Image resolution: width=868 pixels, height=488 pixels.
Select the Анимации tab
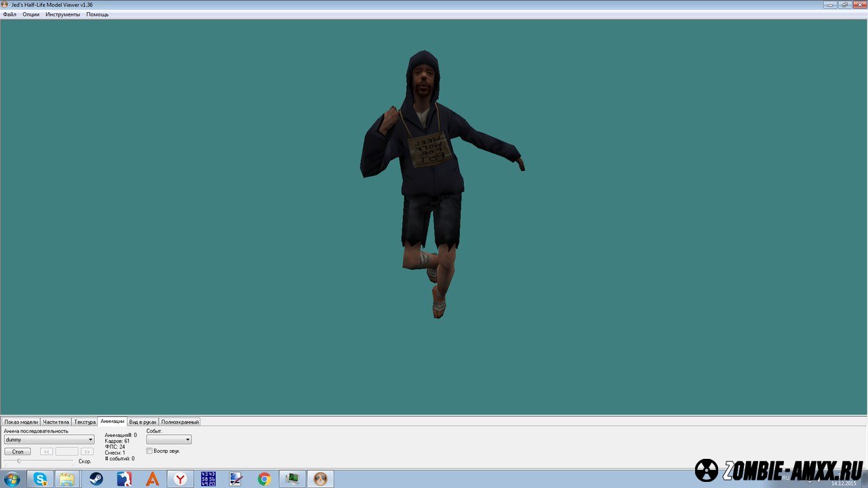click(113, 421)
